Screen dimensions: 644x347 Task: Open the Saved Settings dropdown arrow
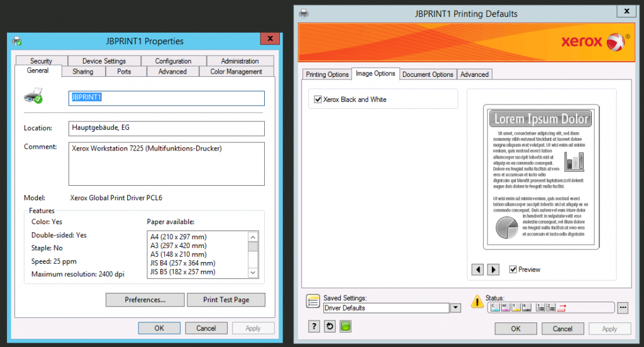click(x=455, y=308)
